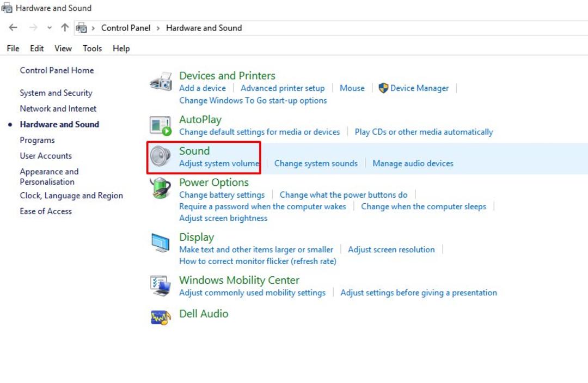Open the Devices and Printers icon
588x383 pixels.
pos(161,81)
